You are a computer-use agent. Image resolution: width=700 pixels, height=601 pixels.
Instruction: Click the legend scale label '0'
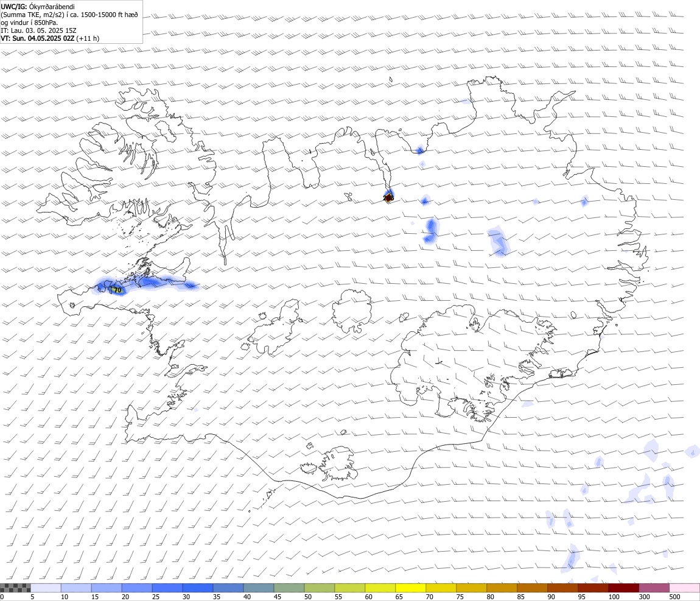tap(2, 597)
